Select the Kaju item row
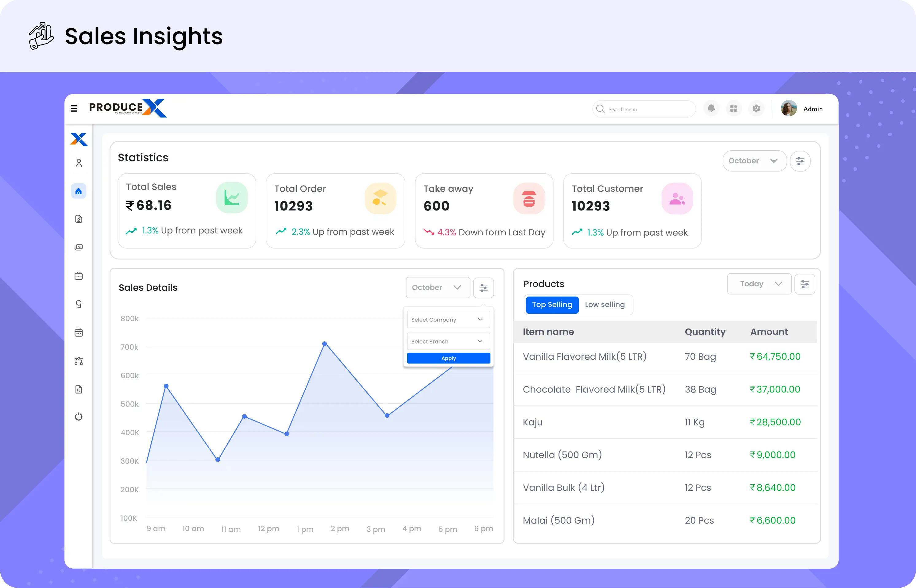Image resolution: width=916 pixels, height=588 pixels. [665, 422]
